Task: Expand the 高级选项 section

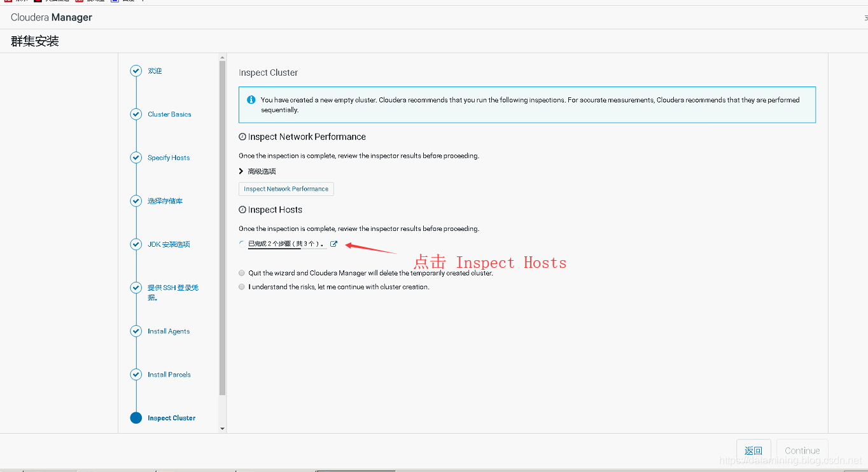Action: click(x=257, y=171)
